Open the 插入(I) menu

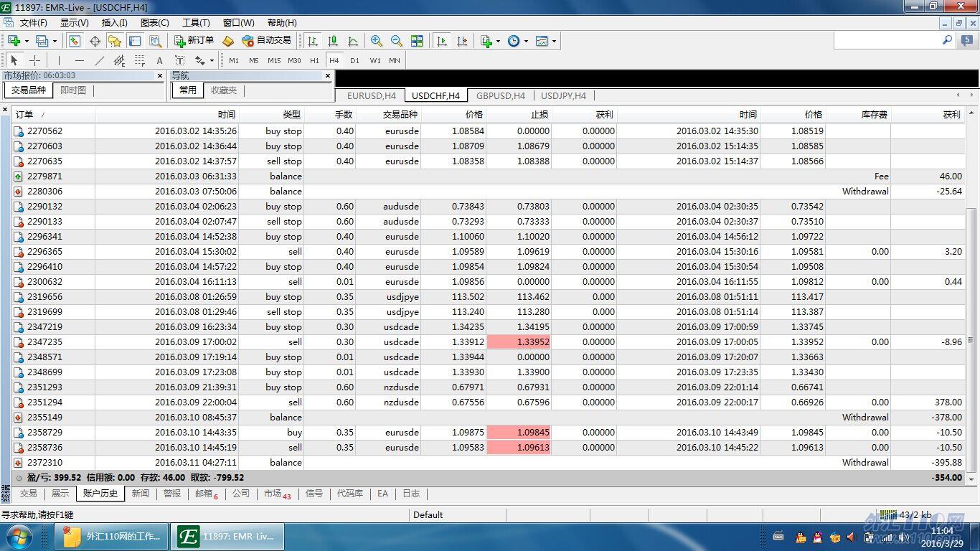(115, 22)
